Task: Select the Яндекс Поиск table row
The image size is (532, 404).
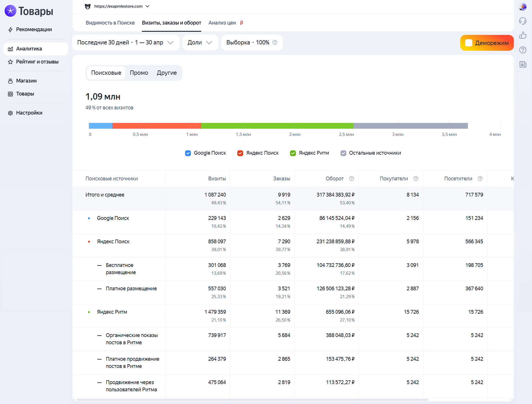Action: pos(293,245)
